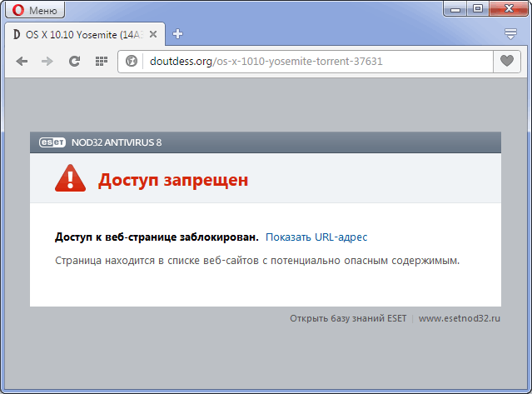532x394 pixels.
Task: Close the OS X 10.10 Yosemite tab
Action: (x=153, y=34)
